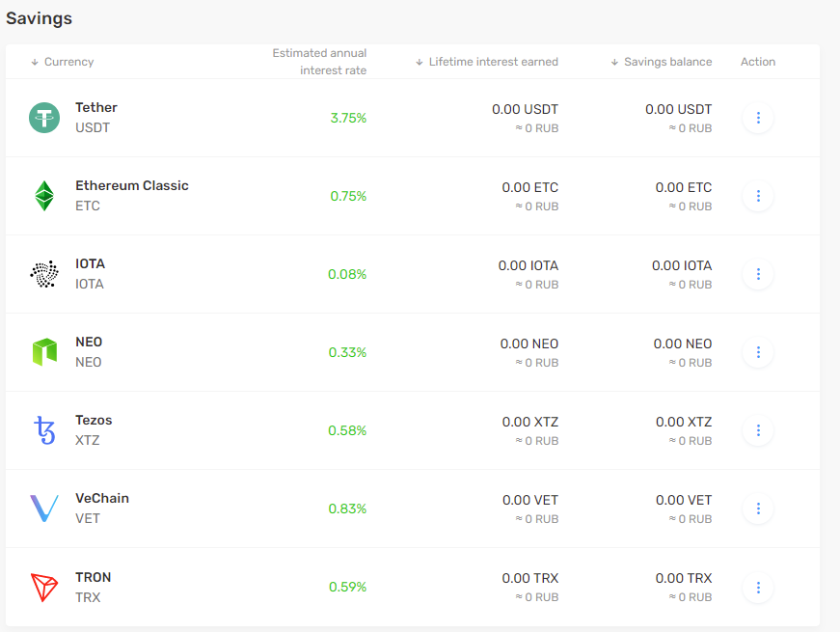Click the Tether USDT coin icon
Screen dimensions: 840x632
tap(44, 118)
